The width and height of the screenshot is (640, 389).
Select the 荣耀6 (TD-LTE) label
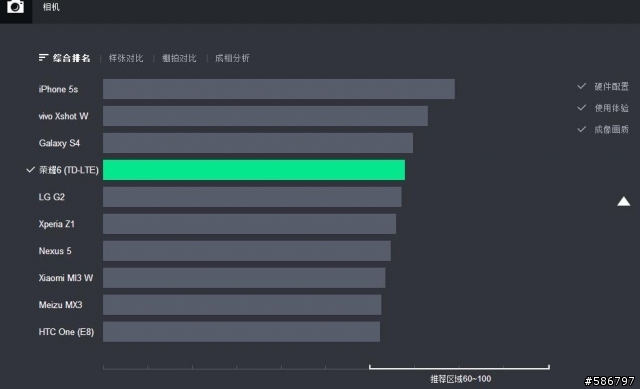click(69, 170)
